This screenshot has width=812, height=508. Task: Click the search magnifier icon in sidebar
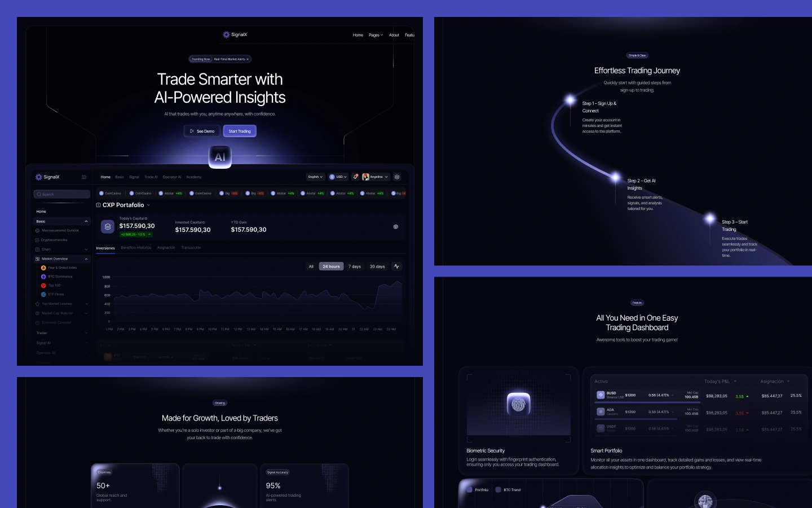[39, 194]
